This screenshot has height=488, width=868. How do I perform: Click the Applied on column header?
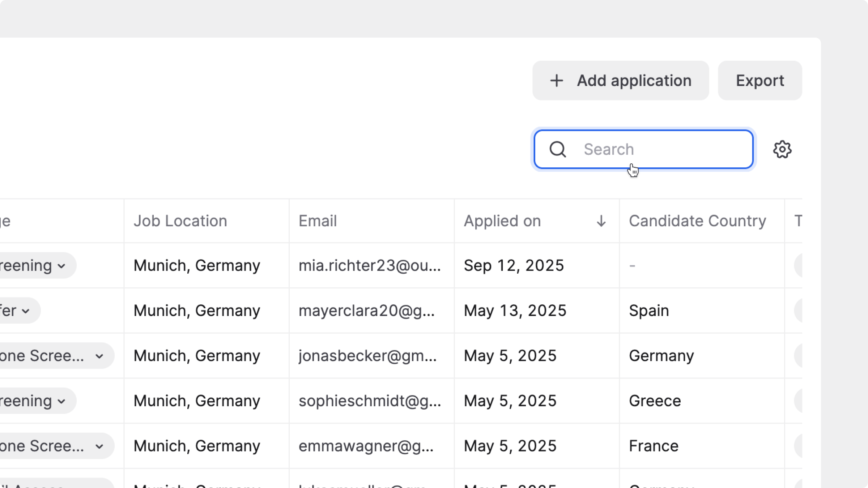click(502, 221)
